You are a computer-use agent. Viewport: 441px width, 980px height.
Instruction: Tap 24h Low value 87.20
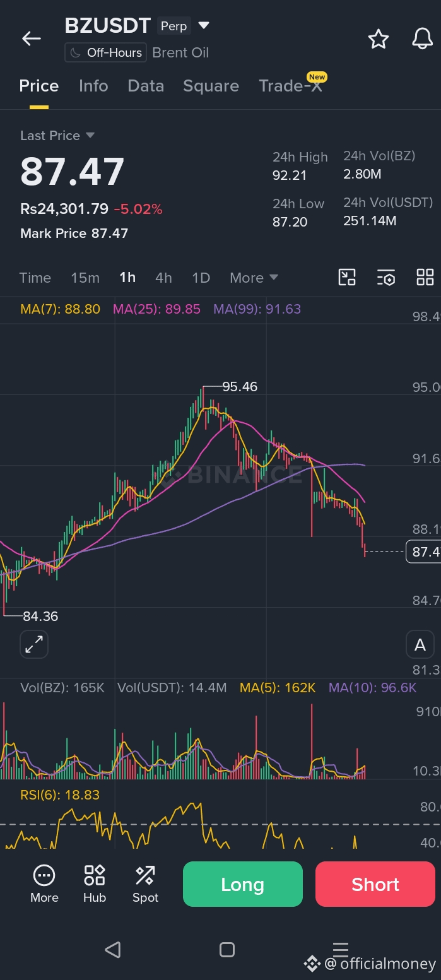290,221
